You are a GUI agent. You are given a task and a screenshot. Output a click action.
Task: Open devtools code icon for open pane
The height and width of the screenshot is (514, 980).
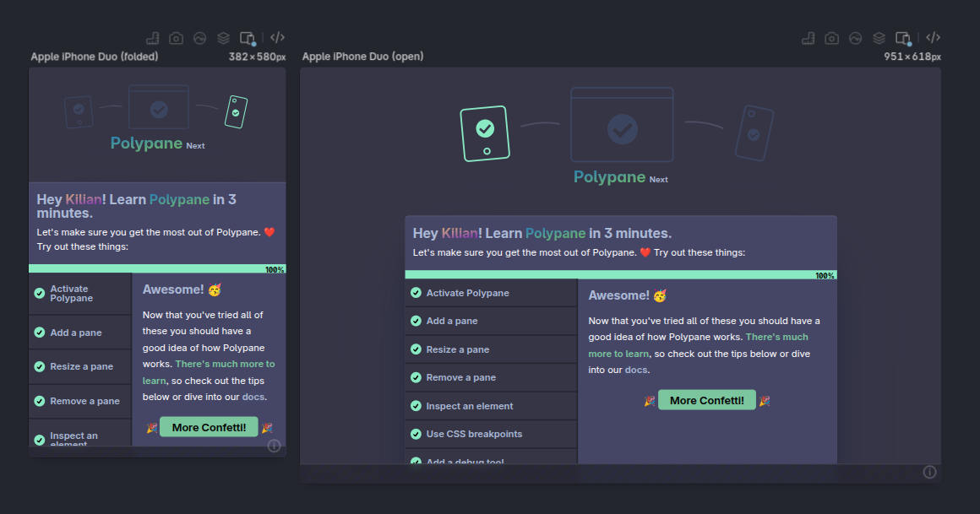[934, 37]
